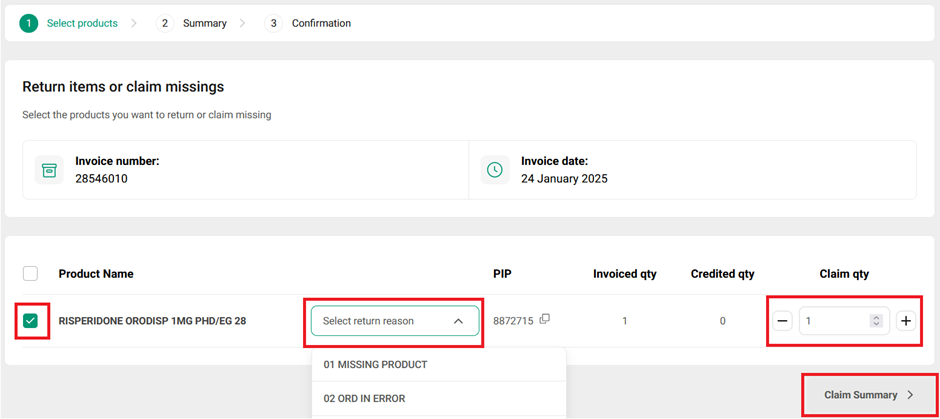
Task: Uncheck the Risperidone Orodisp row checkbox
Action: (x=31, y=321)
